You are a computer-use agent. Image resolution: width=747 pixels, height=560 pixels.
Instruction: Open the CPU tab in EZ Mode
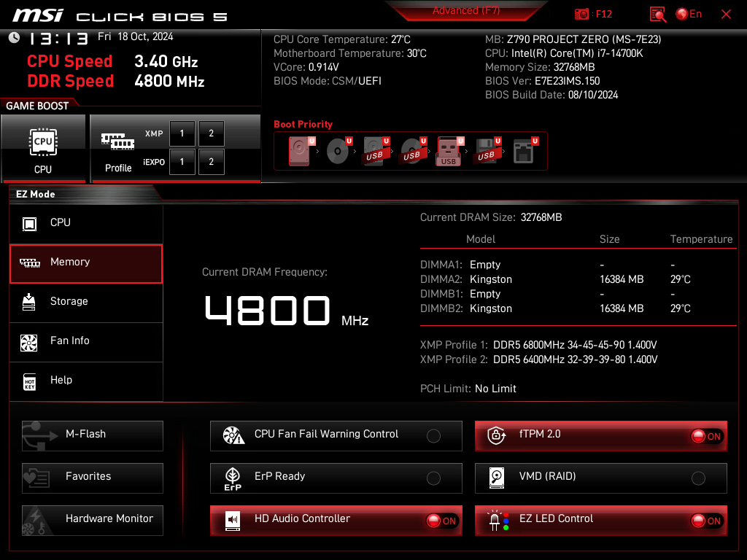click(x=86, y=223)
